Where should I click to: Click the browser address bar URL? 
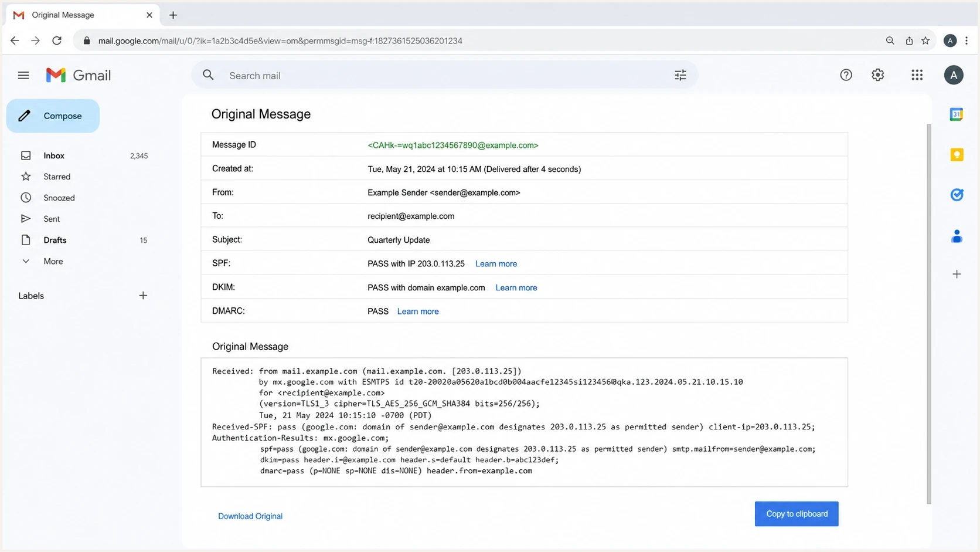coord(280,40)
